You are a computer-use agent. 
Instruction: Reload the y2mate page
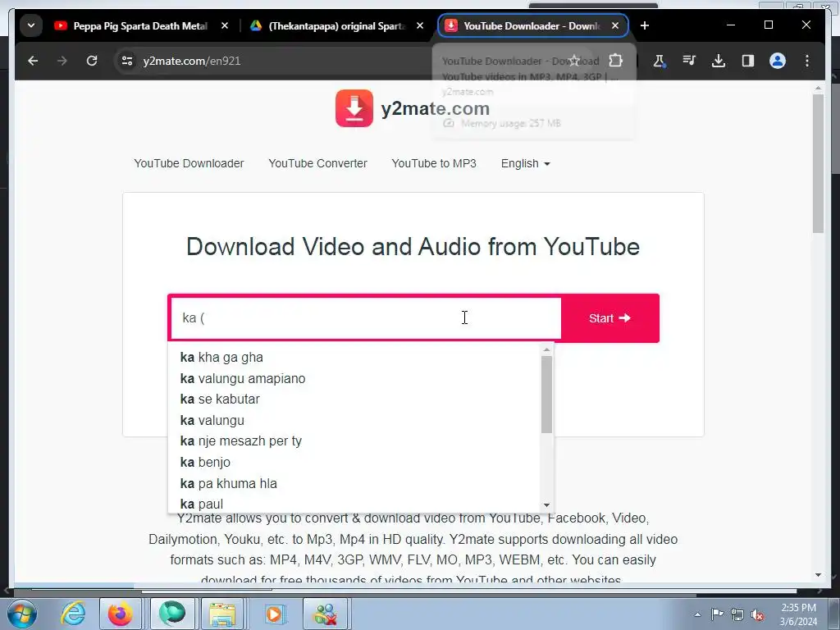coord(92,61)
